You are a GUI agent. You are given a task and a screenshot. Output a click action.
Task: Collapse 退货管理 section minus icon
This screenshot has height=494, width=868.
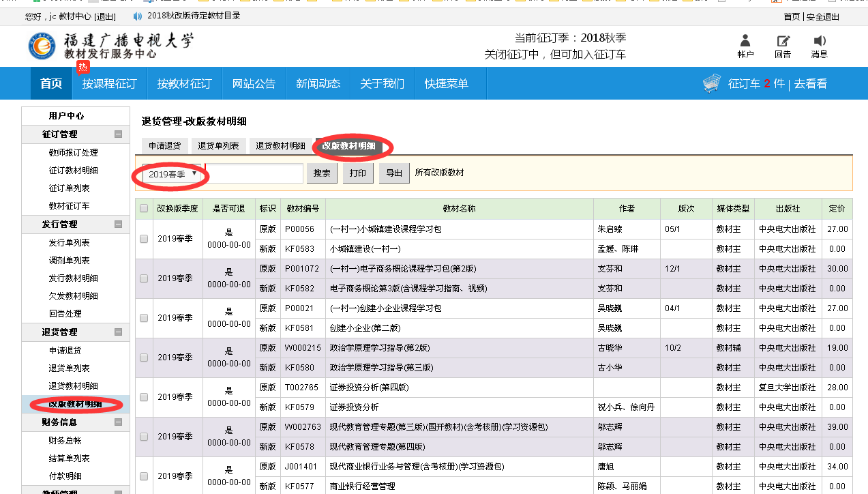pos(119,332)
